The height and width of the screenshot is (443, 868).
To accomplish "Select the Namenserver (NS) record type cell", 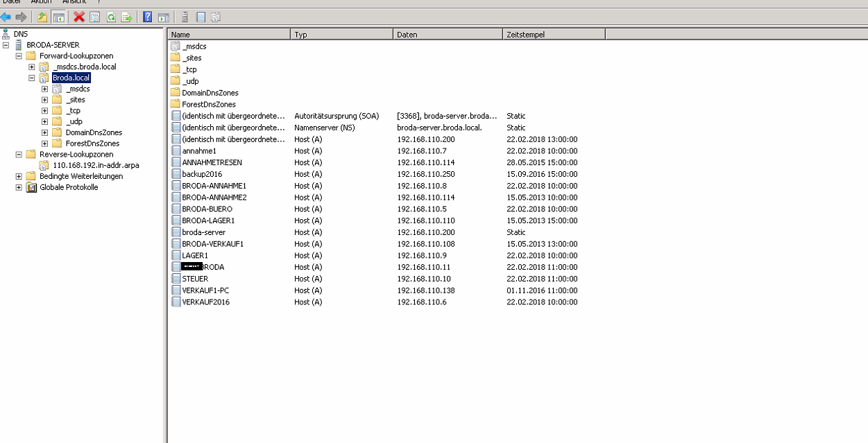I will (x=326, y=128).
